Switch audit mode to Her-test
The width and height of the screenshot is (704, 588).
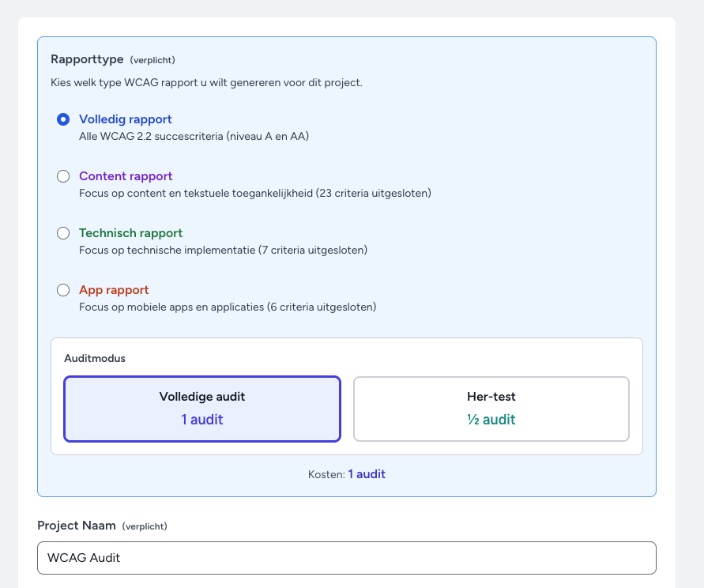[x=491, y=409]
